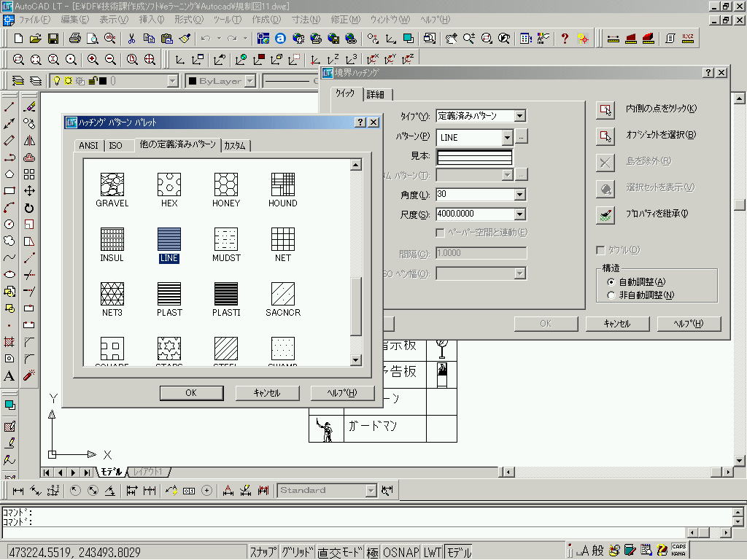This screenshot has height=560, width=747.
Task: Save drawing with the floppy disk icon
Action: coord(53,39)
